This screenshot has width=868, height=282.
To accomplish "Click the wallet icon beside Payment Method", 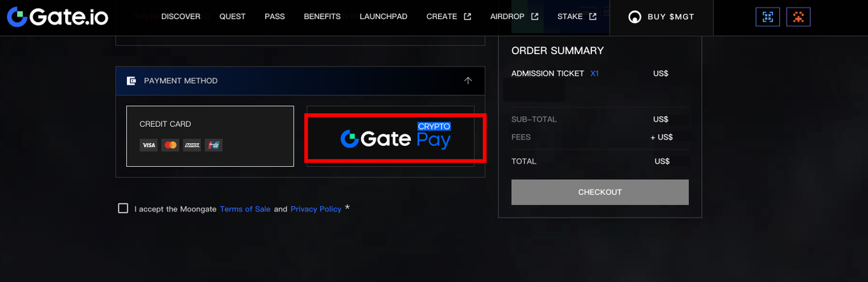I will [132, 81].
